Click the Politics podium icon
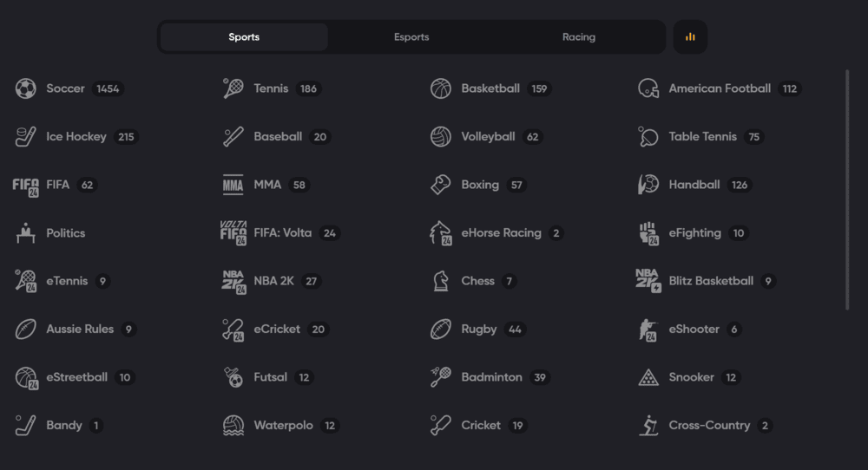Viewport: 868px width, 470px height. coord(25,233)
